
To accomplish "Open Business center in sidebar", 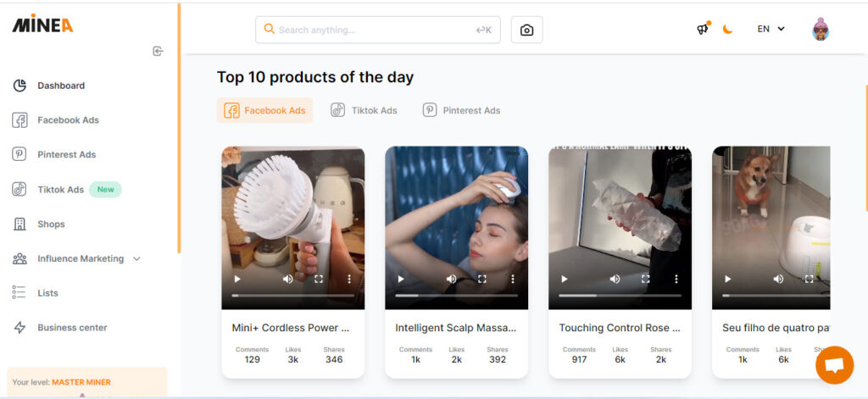I will (x=72, y=328).
